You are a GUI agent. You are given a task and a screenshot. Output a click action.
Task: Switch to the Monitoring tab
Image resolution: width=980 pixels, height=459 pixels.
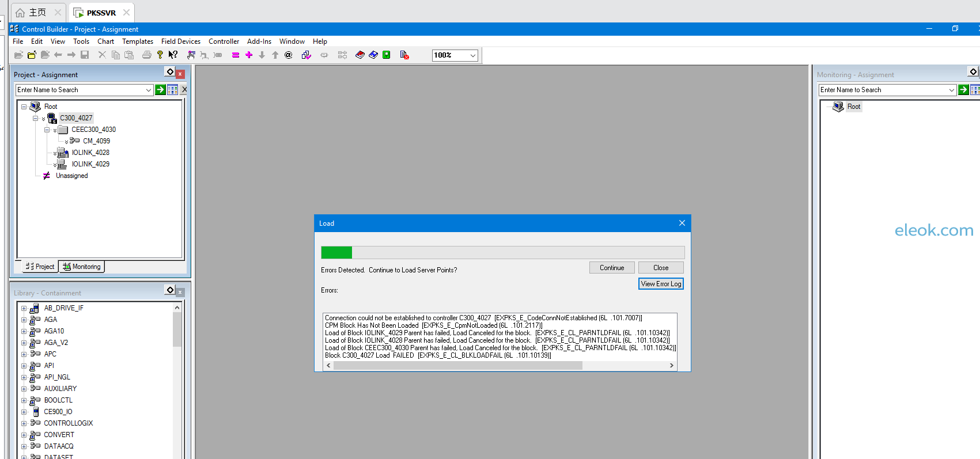click(x=82, y=267)
